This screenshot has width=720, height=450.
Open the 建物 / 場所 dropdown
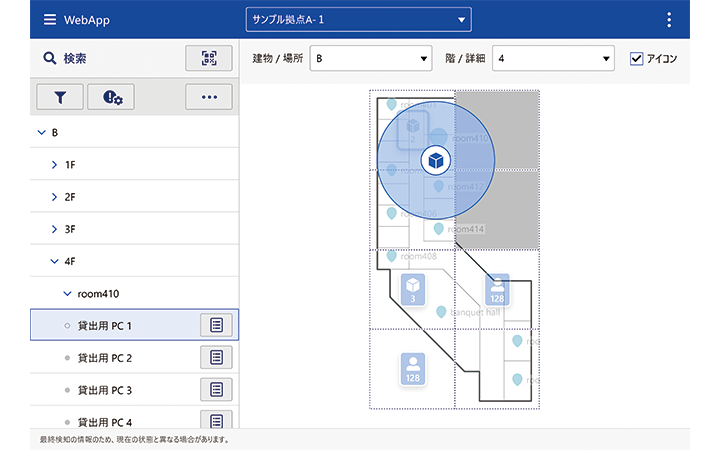(370, 58)
